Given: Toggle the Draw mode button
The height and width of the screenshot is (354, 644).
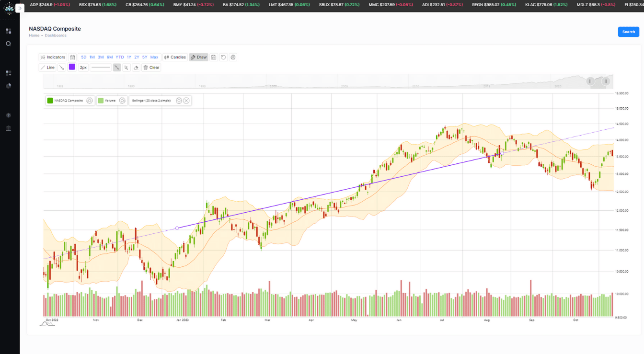Looking at the screenshot, I should 198,57.
